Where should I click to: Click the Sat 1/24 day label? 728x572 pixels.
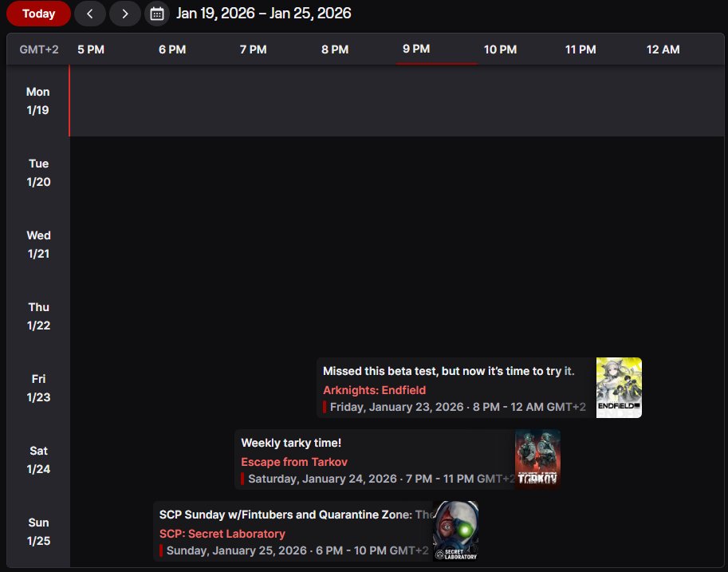[x=38, y=460]
